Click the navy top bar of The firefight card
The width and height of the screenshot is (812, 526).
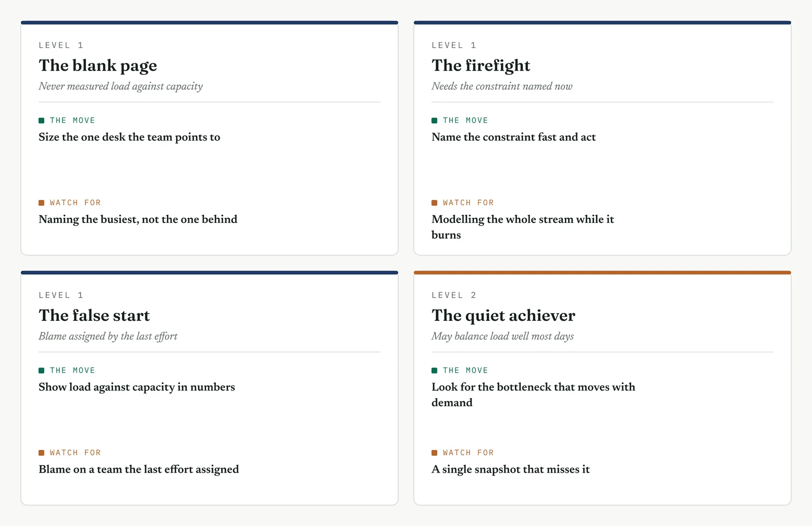tap(602, 23)
